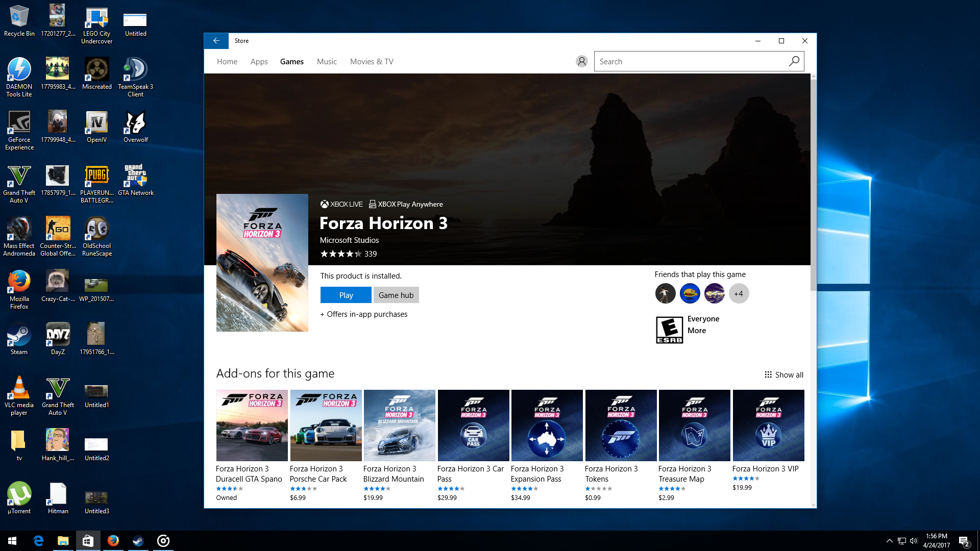Open the Music tab
Screen dimensions: 980x551
click(x=327, y=61)
